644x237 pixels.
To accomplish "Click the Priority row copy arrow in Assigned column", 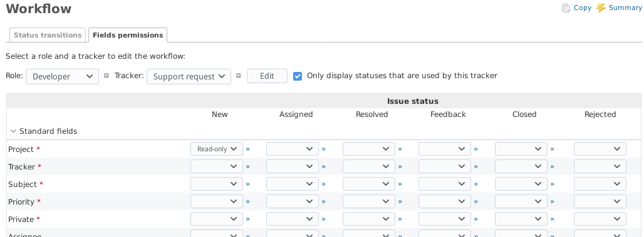I will click(324, 202).
